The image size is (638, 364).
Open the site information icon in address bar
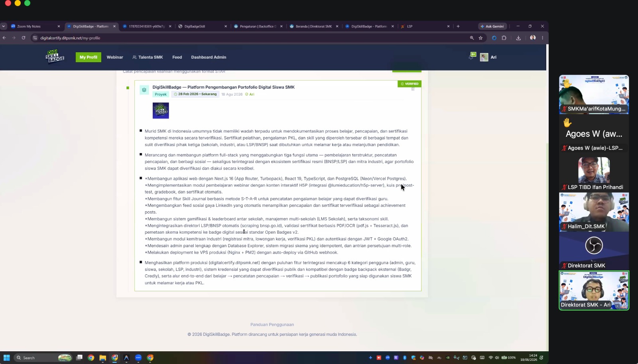click(x=35, y=38)
